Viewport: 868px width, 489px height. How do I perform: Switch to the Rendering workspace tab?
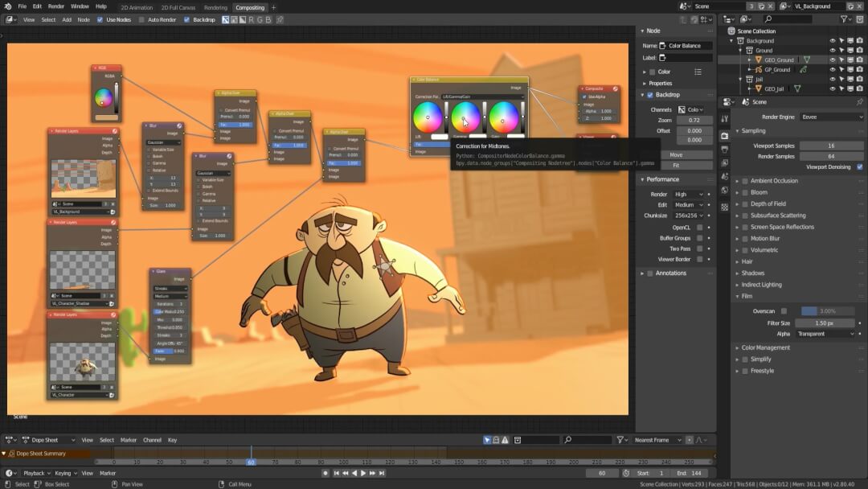click(x=215, y=8)
